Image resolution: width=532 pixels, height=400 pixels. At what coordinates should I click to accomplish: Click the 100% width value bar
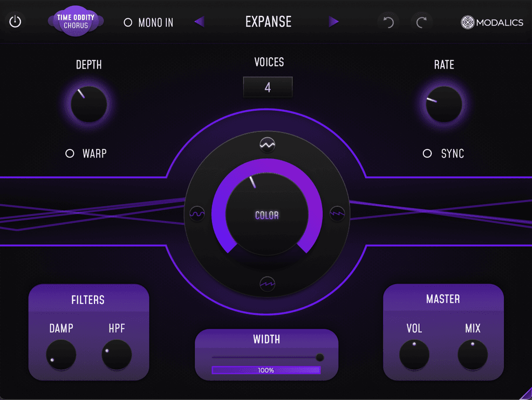(x=266, y=370)
